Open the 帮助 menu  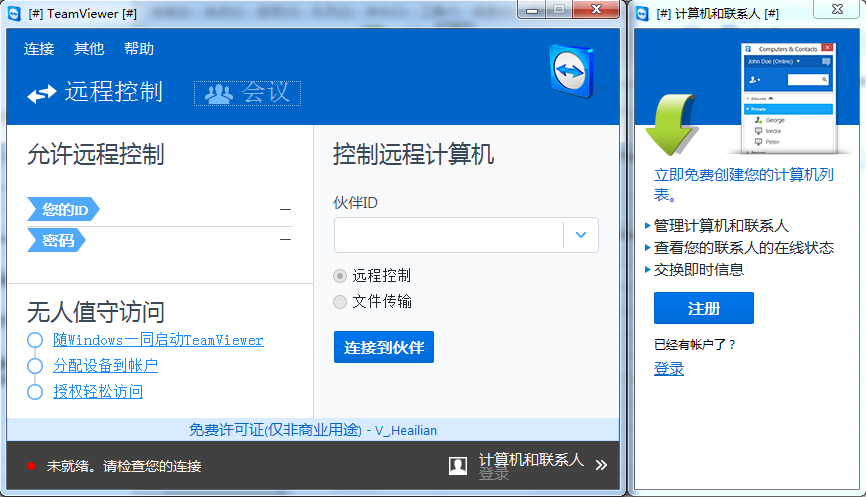tap(139, 49)
